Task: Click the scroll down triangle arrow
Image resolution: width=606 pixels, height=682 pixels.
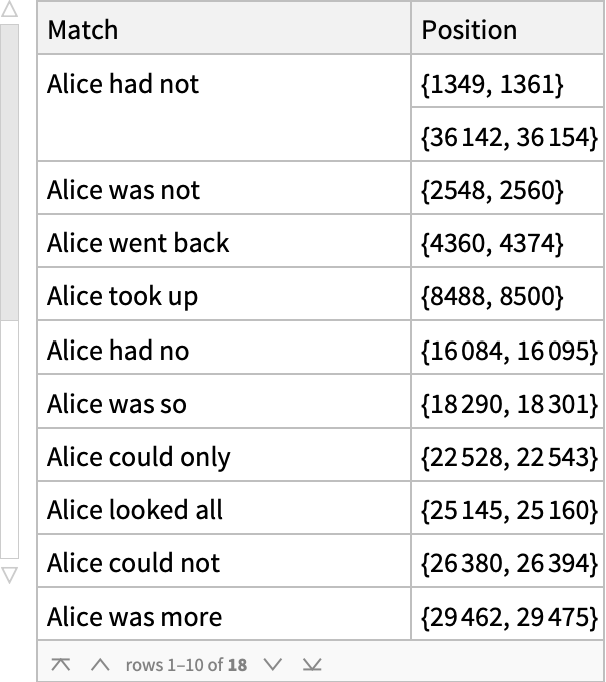Action: (9, 575)
